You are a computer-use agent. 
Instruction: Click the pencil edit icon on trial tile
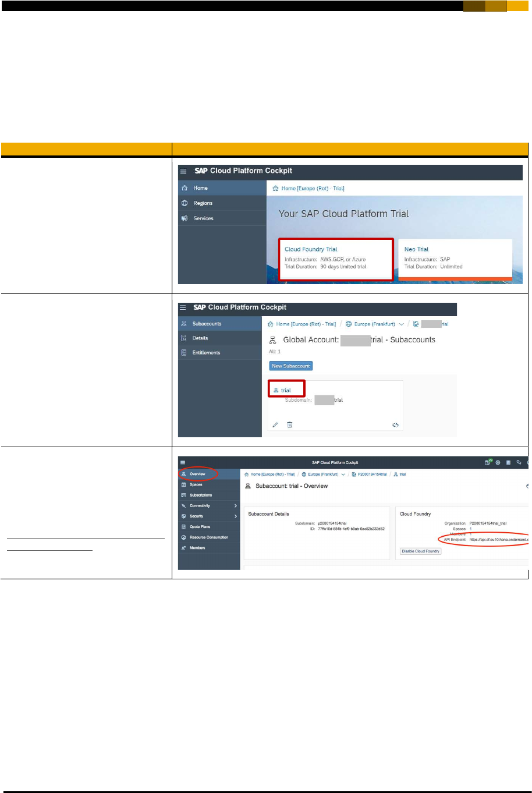pos(275,425)
